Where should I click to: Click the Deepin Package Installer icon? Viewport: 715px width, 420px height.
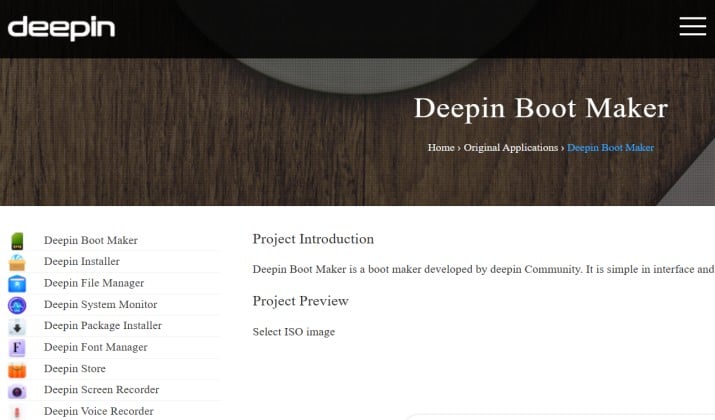(17, 327)
